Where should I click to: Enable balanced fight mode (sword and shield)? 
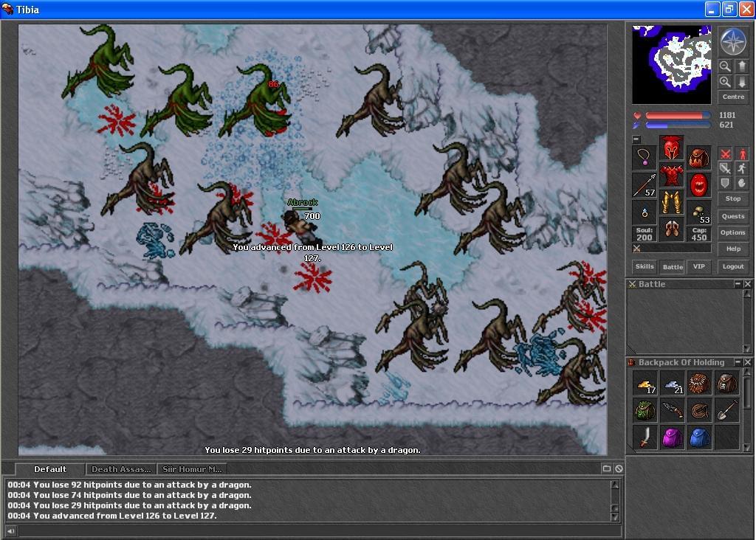725,169
